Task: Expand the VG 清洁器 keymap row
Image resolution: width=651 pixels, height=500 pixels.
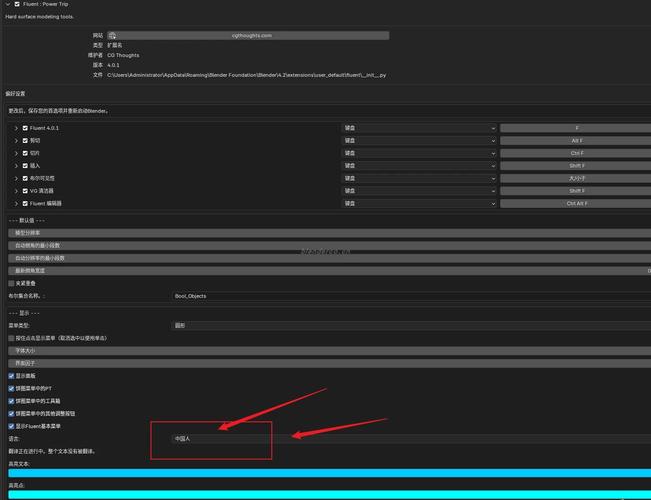Action: pyautogui.click(x=16, y=191)
